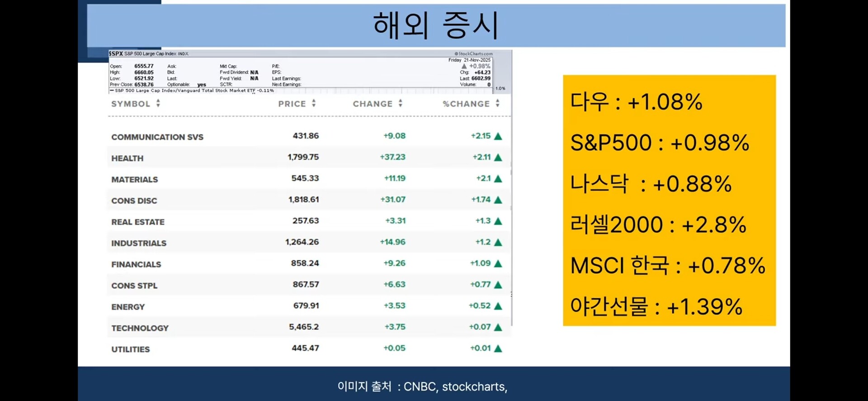Click the green up-triangle in the COMMUNICATION SVS row
Viewport: 868px width, 401px height.
(498, 136)
